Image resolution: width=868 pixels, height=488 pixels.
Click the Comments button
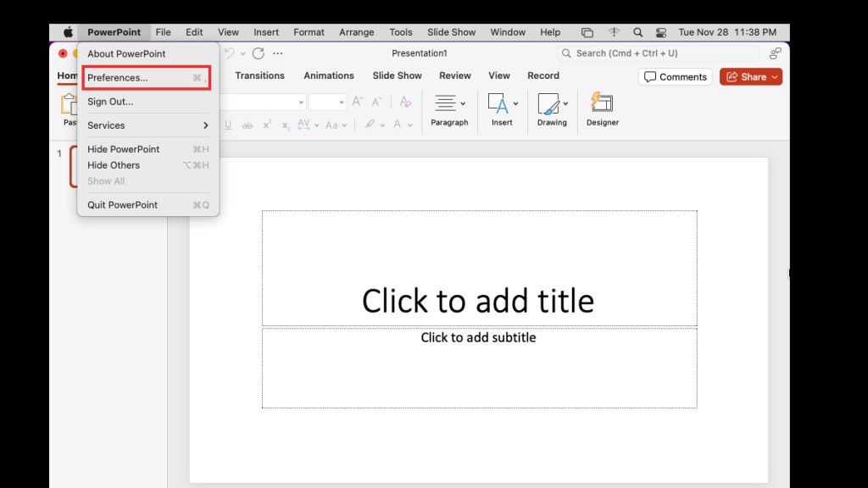675,76
